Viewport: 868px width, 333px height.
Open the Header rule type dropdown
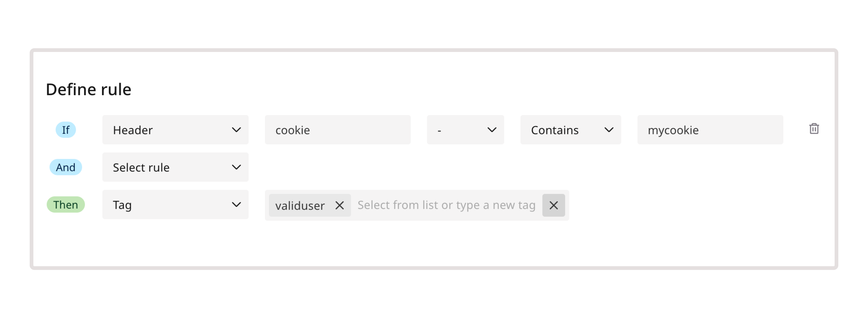coord(175,130)
